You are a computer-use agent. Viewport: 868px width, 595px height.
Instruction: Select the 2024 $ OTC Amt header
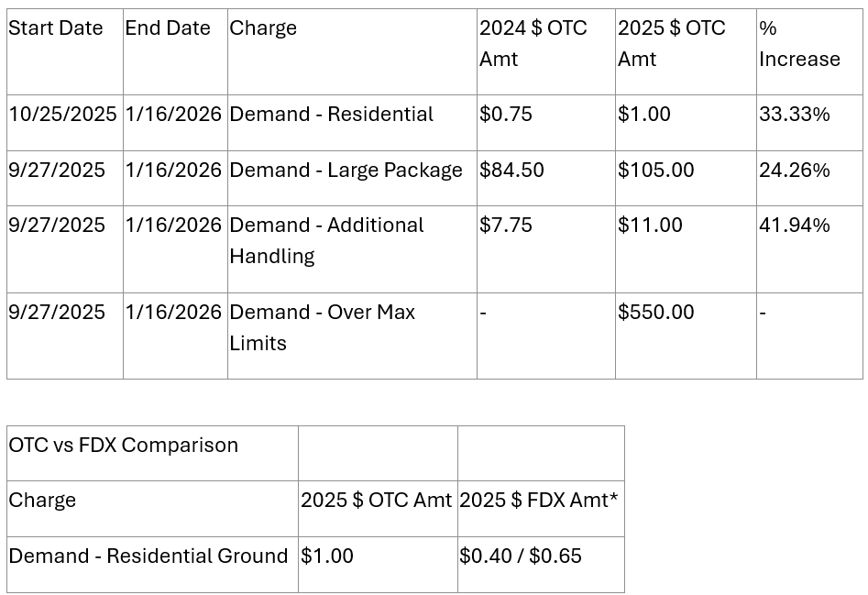point(545,51)
